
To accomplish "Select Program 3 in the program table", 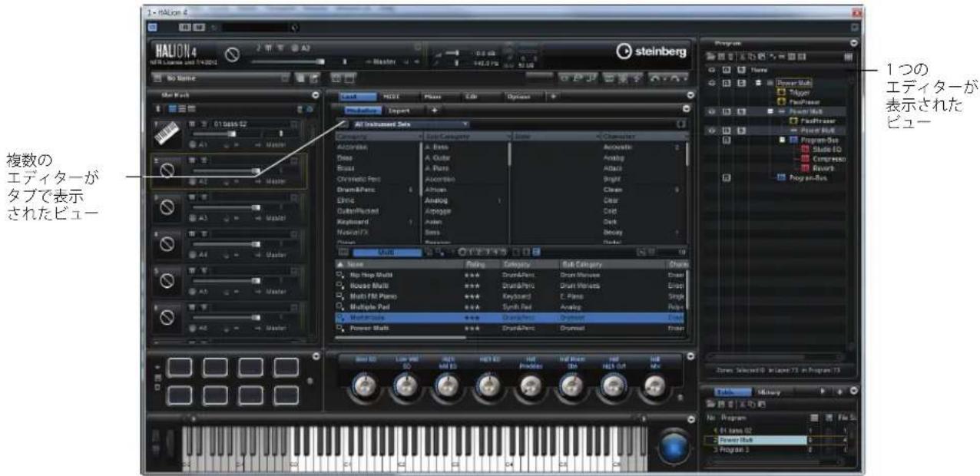I will (x=735, y=451).
